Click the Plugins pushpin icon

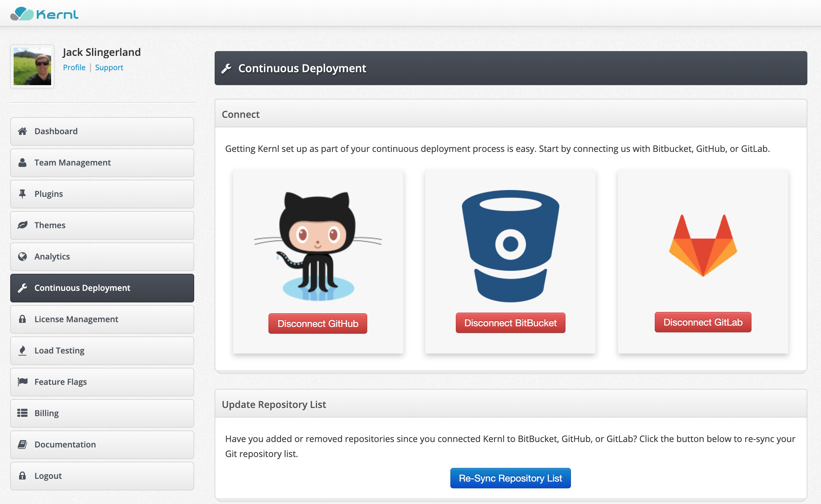22,194
